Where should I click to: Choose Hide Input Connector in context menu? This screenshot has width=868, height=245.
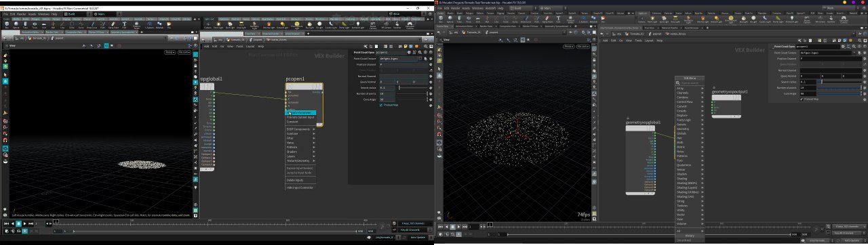300,187
